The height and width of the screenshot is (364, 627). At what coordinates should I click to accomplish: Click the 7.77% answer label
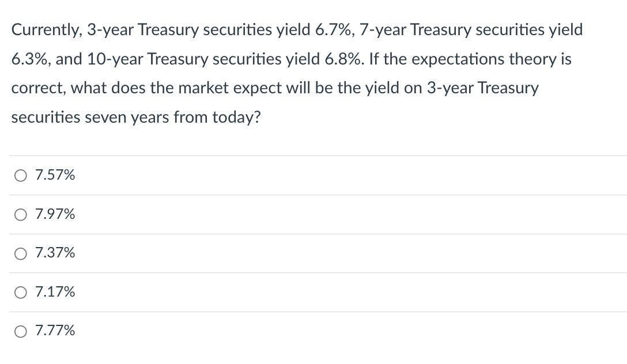pyautogui.click(x=54, y=331)
